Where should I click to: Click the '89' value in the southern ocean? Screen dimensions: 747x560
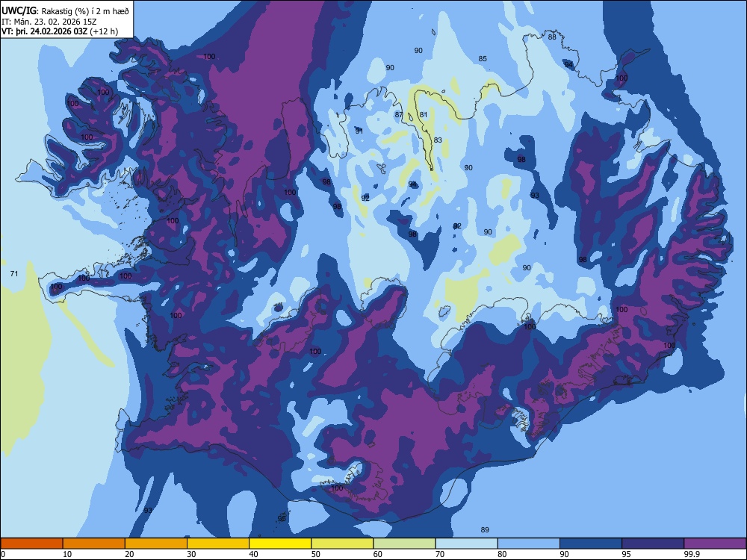pos(485,530)
